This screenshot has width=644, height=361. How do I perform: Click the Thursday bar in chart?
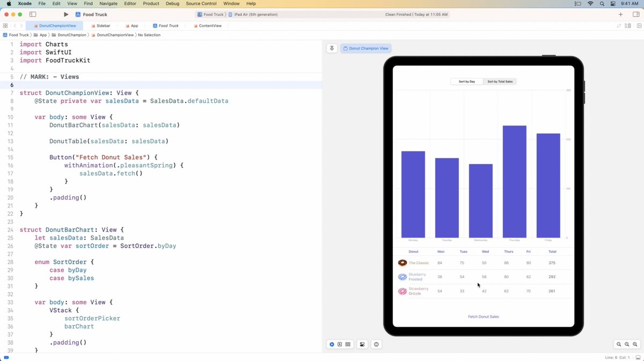click(514, 181)
